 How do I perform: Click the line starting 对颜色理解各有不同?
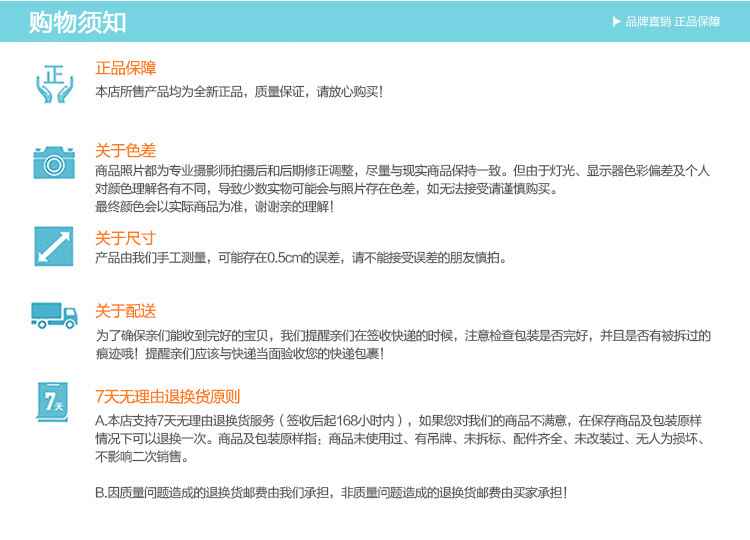tap(327, 189)
